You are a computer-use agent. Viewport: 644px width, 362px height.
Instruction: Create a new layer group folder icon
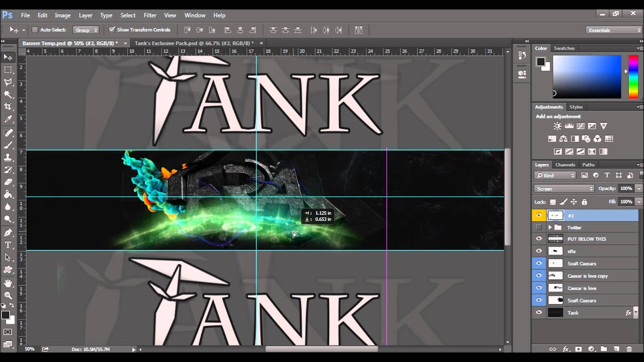click(603, 349)
